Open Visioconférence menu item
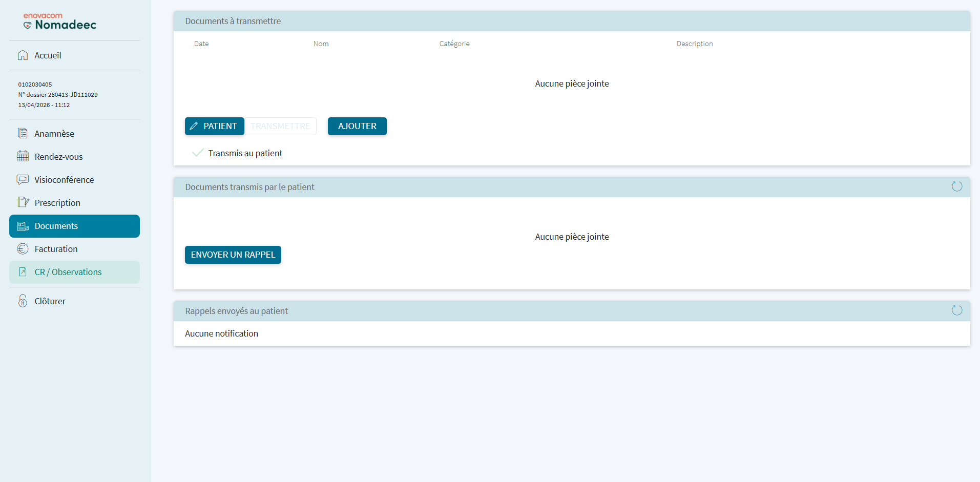The image size is (980, 482). pos(74,180)
